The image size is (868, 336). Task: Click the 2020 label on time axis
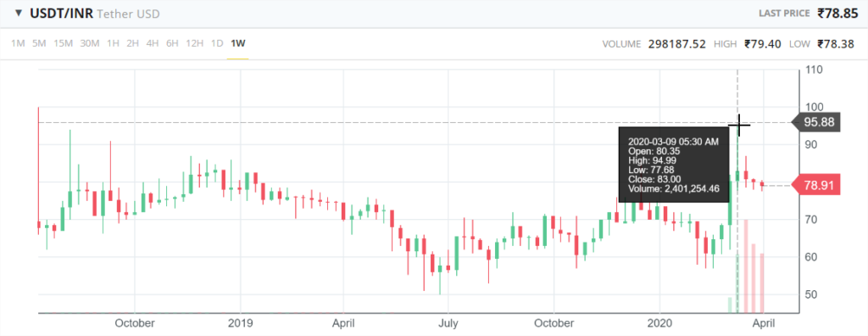pos(659,322)
